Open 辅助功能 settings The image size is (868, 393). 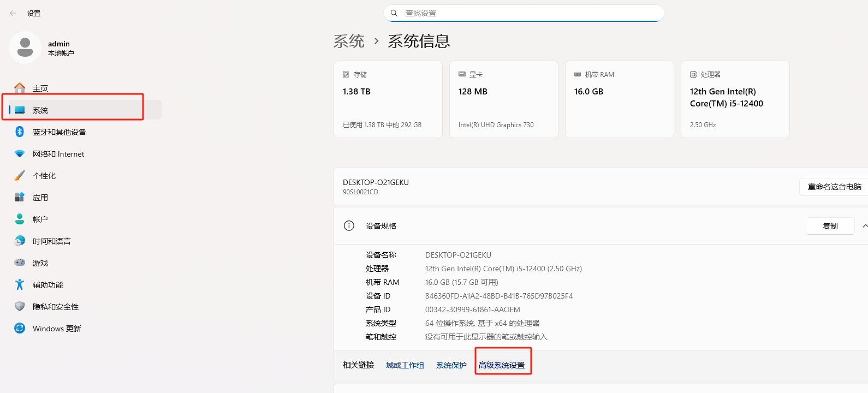coord(85,284)
